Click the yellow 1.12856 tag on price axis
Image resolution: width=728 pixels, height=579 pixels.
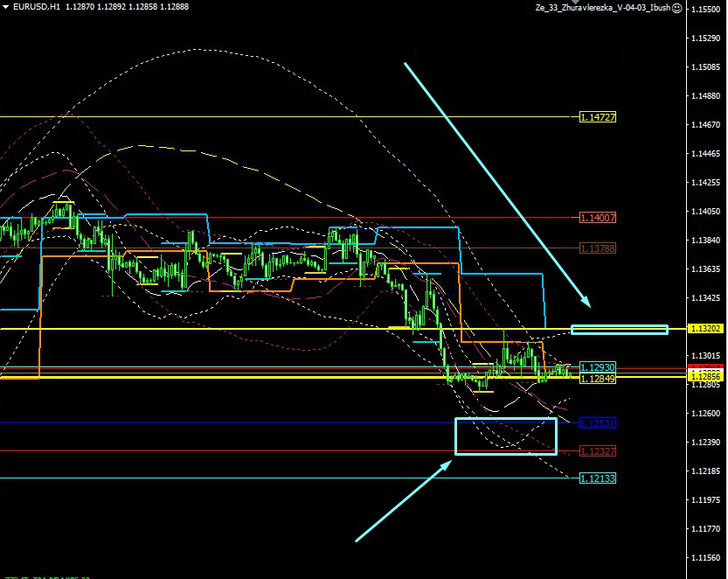click(704, 374)
